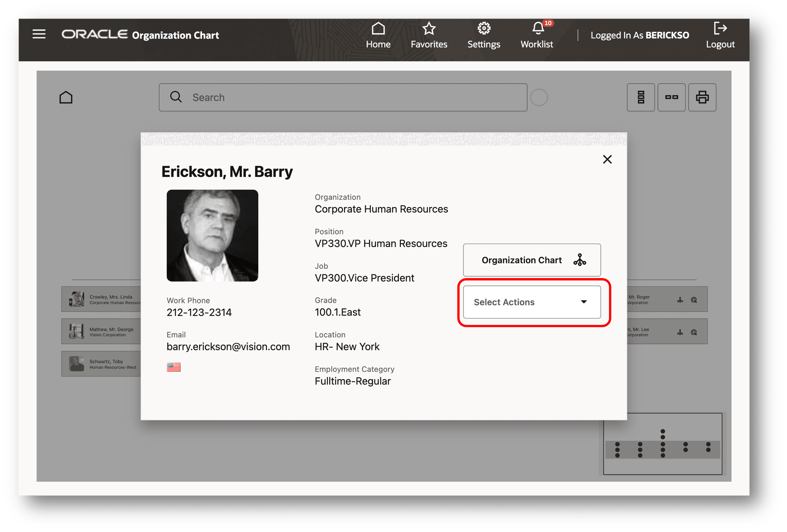Open the hamburger navigation menu
Viewport: 787px width, 532px height.
pyautogui.click(x=39, y=34)
